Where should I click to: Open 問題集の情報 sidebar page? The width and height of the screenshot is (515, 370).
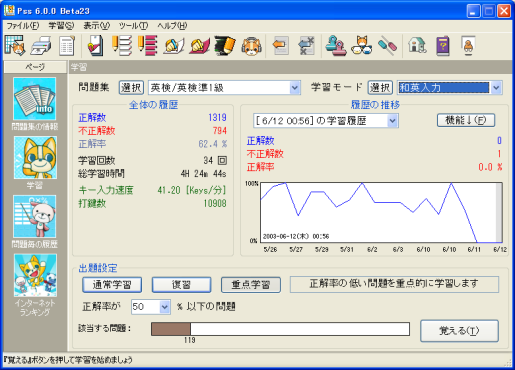[x=35, y=104]
